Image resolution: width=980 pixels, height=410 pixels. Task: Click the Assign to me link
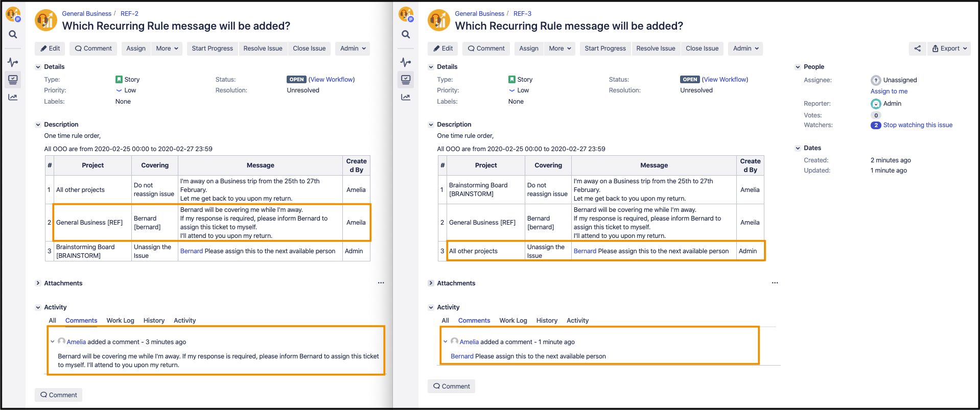tap(889, 91)
